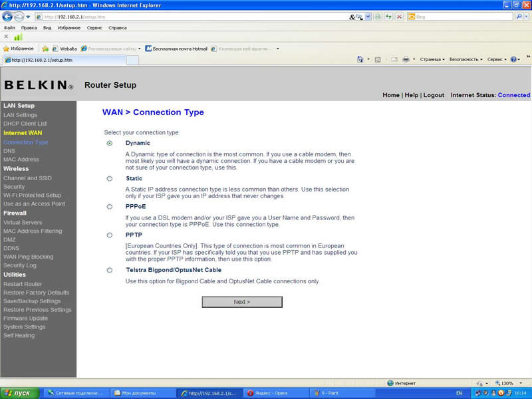The width and height of the screenshot is (532, 399).
Task: Open the Избранное favorites star button
Action: click(19, 49)
